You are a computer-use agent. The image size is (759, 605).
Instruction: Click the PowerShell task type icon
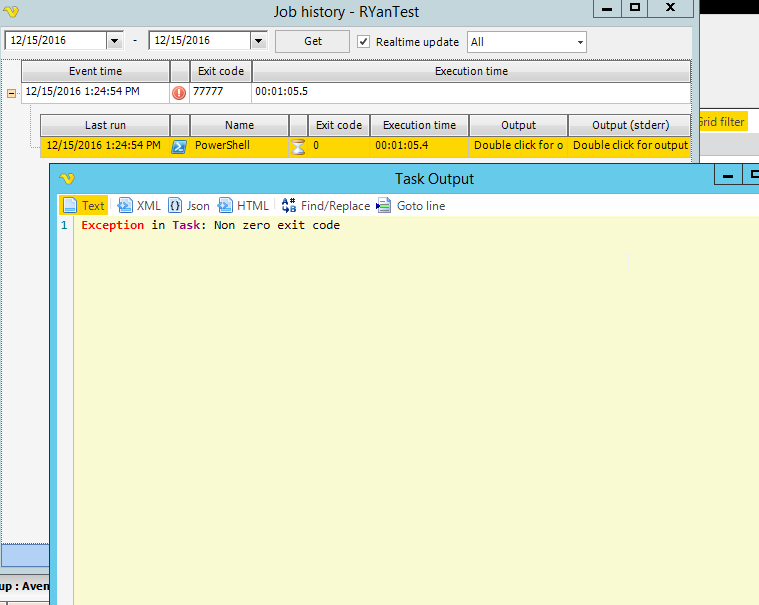(179, 146)
